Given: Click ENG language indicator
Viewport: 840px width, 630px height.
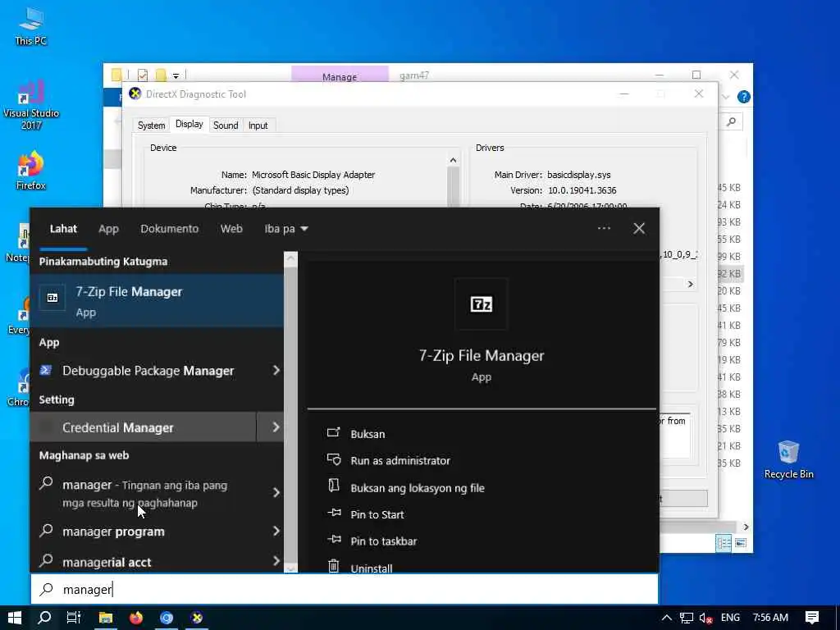Looking at the screenshot, I should coord(730,618).
